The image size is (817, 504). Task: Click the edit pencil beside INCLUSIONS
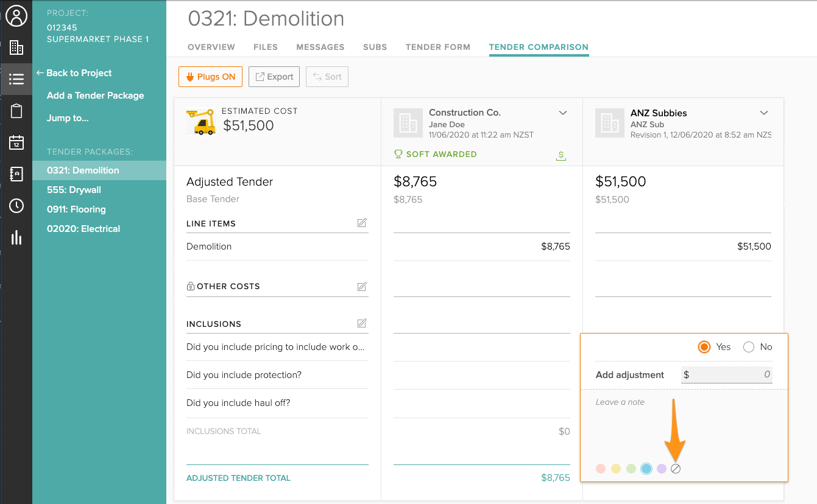(362, 323)
